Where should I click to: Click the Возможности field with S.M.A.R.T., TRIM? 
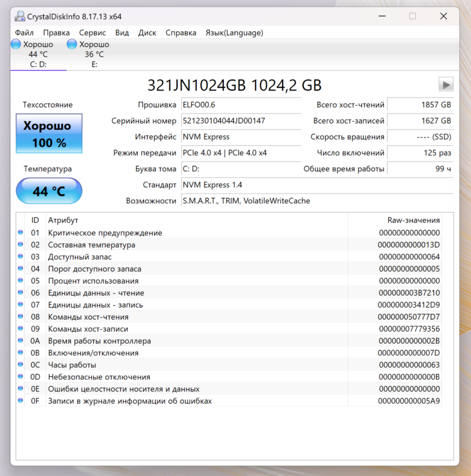point(318,201)
